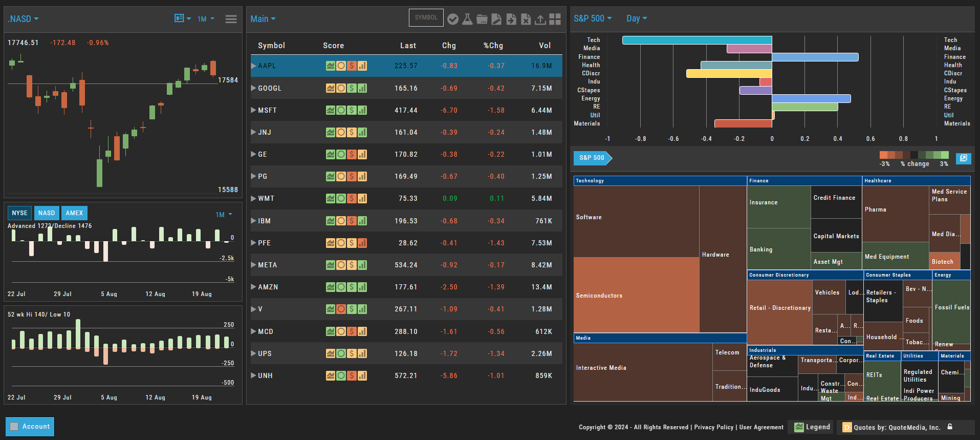Viewport: 980px width, 440px height.
Task: Sort by %Chg column header
Action: pyautogui.click(x=493, y=46)
